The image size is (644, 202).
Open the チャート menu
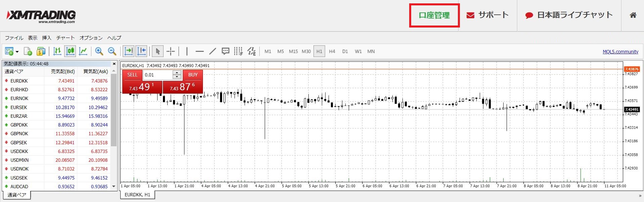tap(65, 38)
